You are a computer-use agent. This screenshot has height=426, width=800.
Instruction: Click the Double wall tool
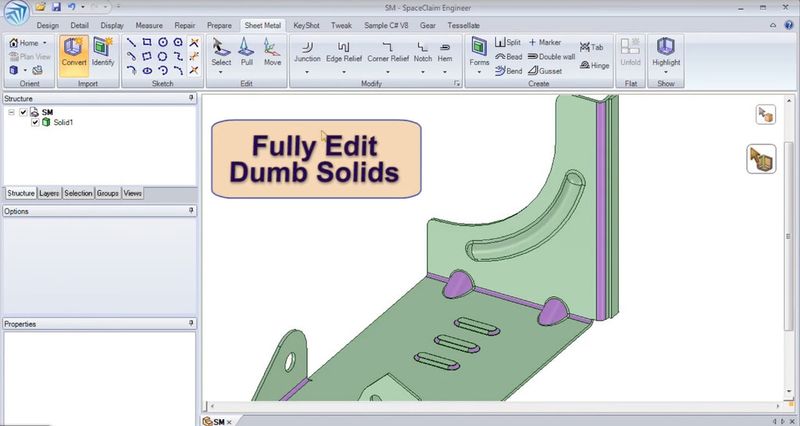pos(551,57)
